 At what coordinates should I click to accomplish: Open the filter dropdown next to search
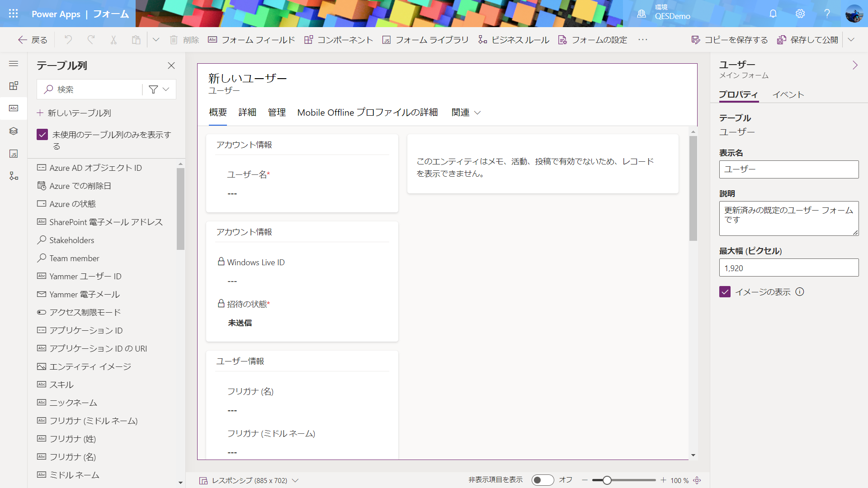pos(159,89)
